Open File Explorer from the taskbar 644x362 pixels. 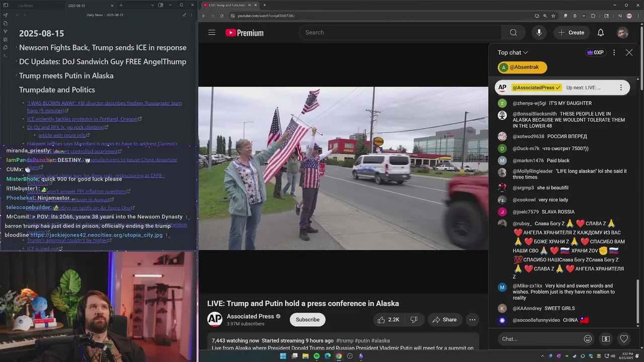[305, 356]
